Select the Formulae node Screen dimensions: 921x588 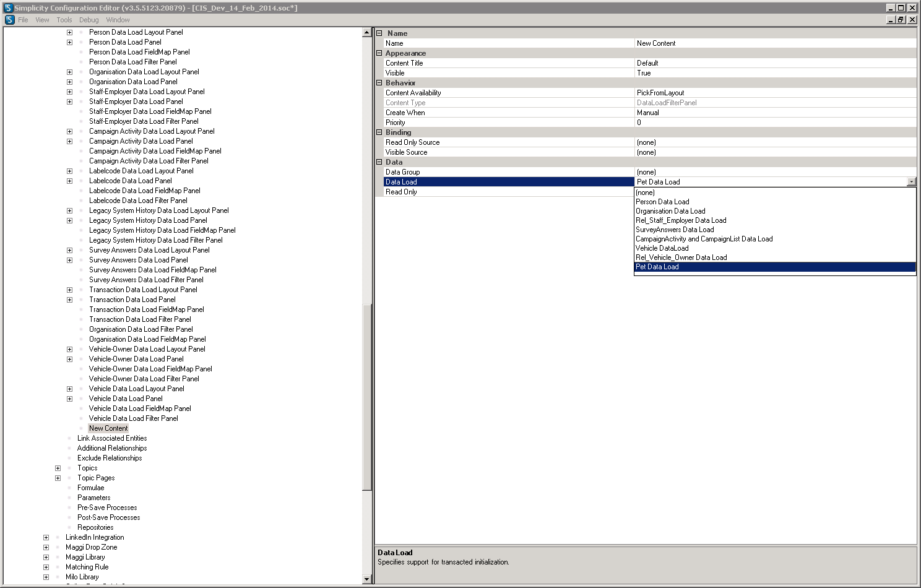pyautogui.click(x=90, y=488)
